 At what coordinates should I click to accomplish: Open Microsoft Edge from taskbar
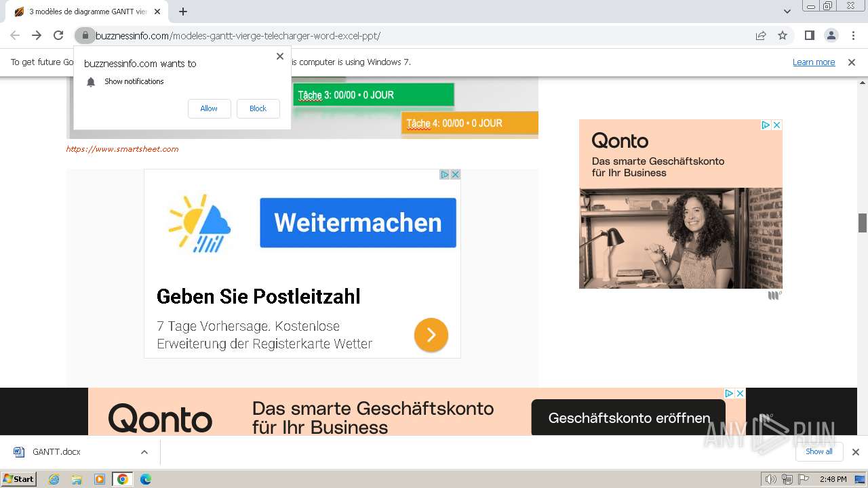146,479
